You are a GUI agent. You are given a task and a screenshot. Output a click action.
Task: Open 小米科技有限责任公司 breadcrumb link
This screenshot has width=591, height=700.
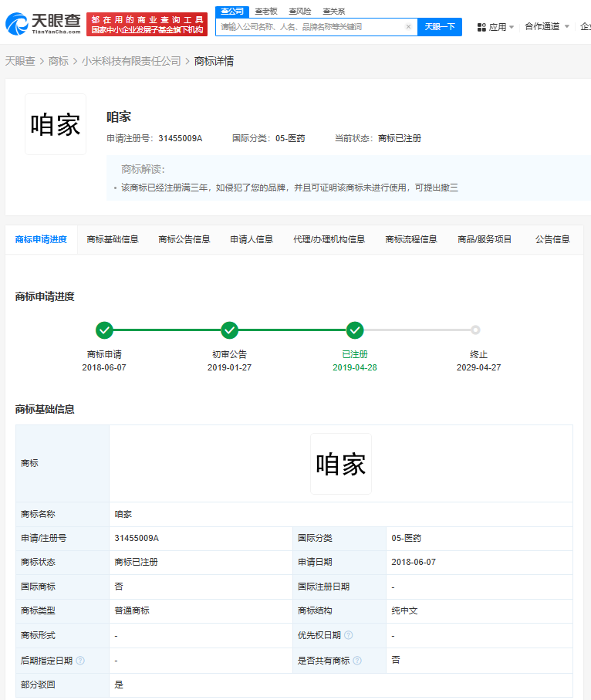click(x=131, y=61)
